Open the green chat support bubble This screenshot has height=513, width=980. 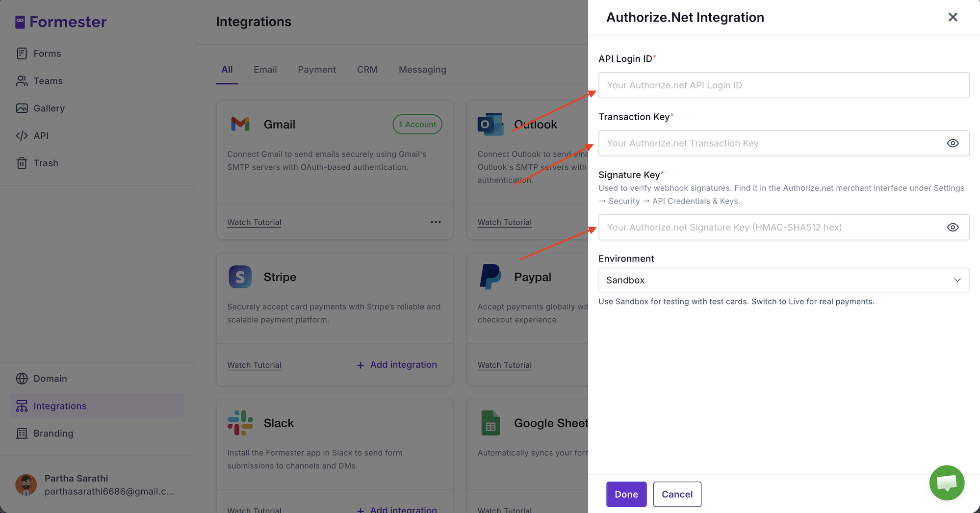point(947,483)
